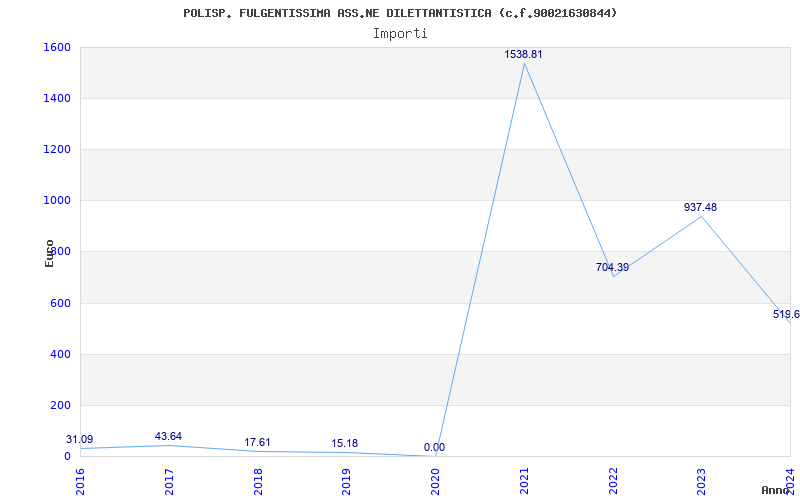Click the 2018 x-axis label

(x=258, y=482)
